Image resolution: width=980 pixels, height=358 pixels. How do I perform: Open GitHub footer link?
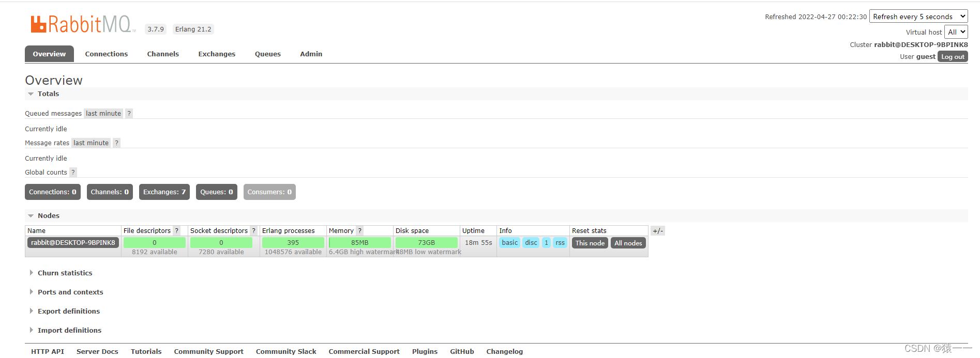[462, 352]
